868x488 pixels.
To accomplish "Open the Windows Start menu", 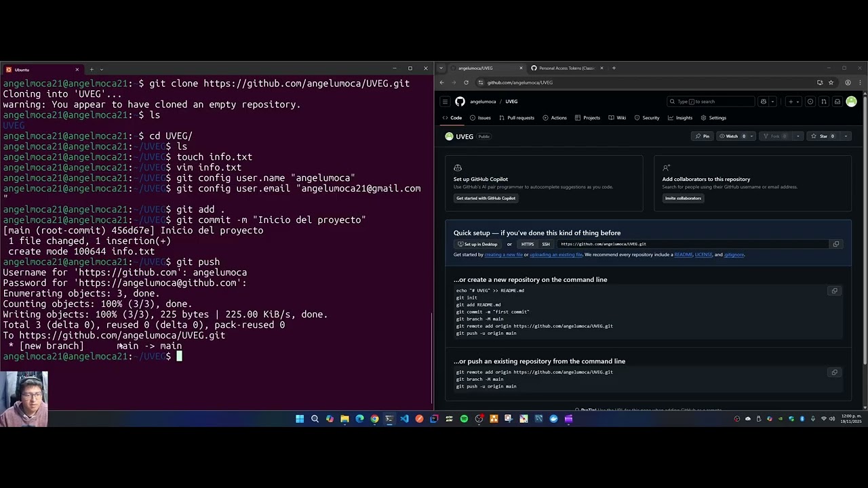I will (300, 419).
